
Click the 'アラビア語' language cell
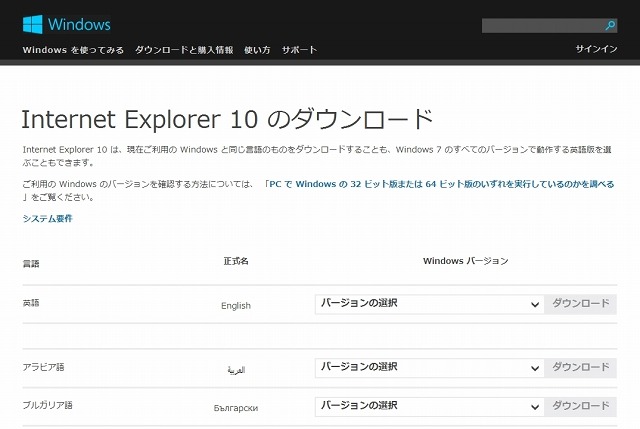pyautogui.click(x=43, y=367)
